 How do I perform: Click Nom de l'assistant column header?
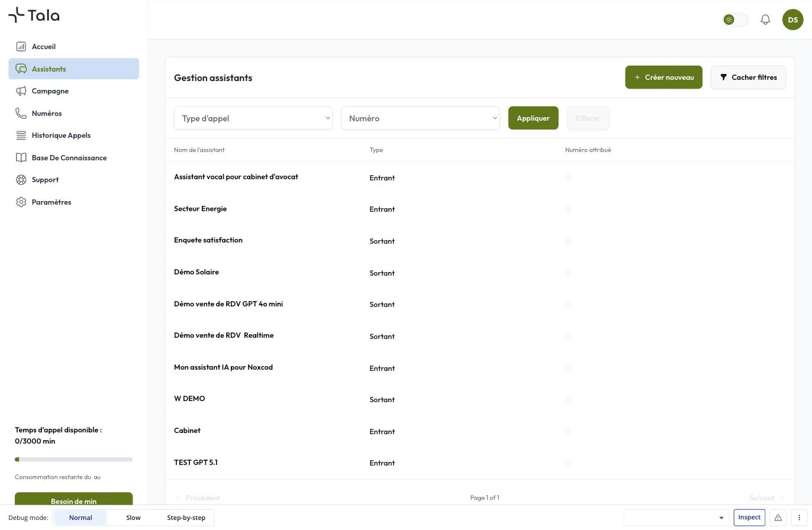pyautogui.click(x=199, y=150)
